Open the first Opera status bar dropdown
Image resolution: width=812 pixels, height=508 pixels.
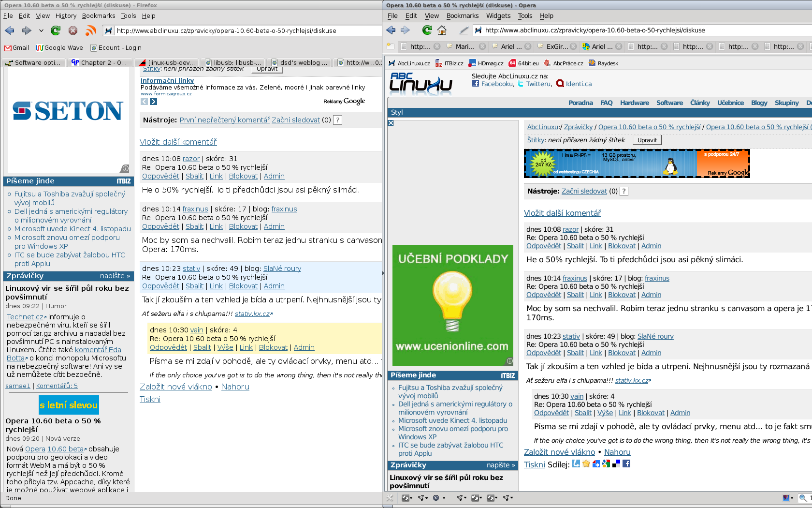pyautogui.click(x=407, y=497)
